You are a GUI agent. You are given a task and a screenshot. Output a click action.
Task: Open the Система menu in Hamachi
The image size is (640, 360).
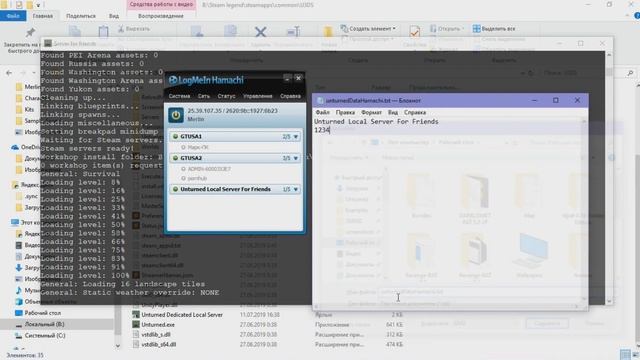(x=180, y=96)
